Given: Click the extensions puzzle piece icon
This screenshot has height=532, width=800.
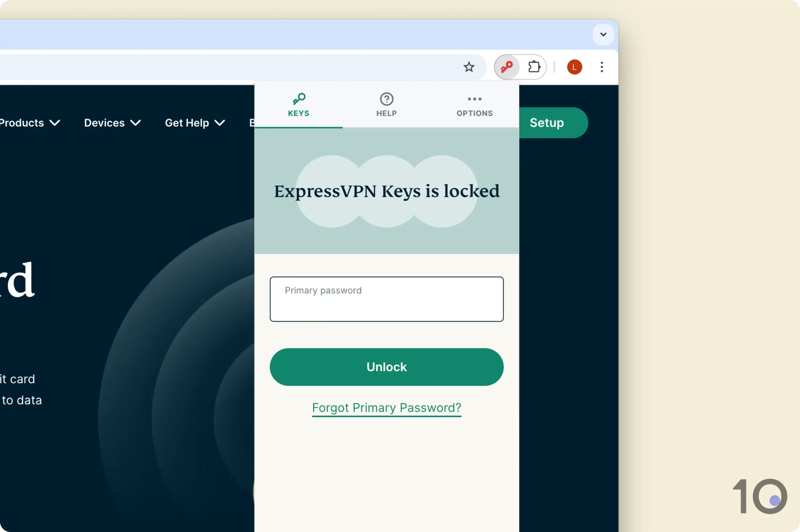Looking at the screenshot, I should pyautogui.click(x=534, y=66).
